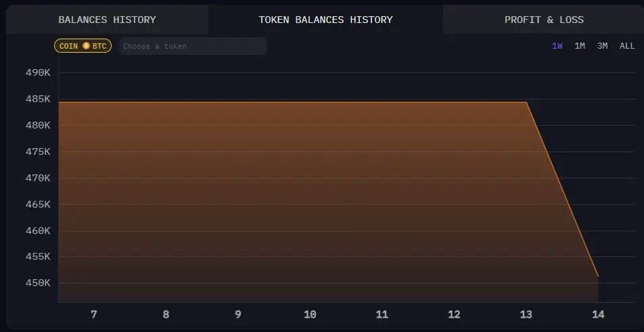Select the Token Balances History tab
Image resolution: width=644 pixels, height=332 pixels.
point(325,20)
